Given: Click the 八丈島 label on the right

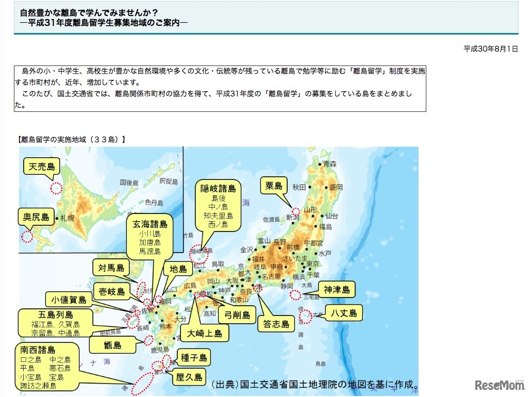Looking at the screenshot, I should click(343, 312).
